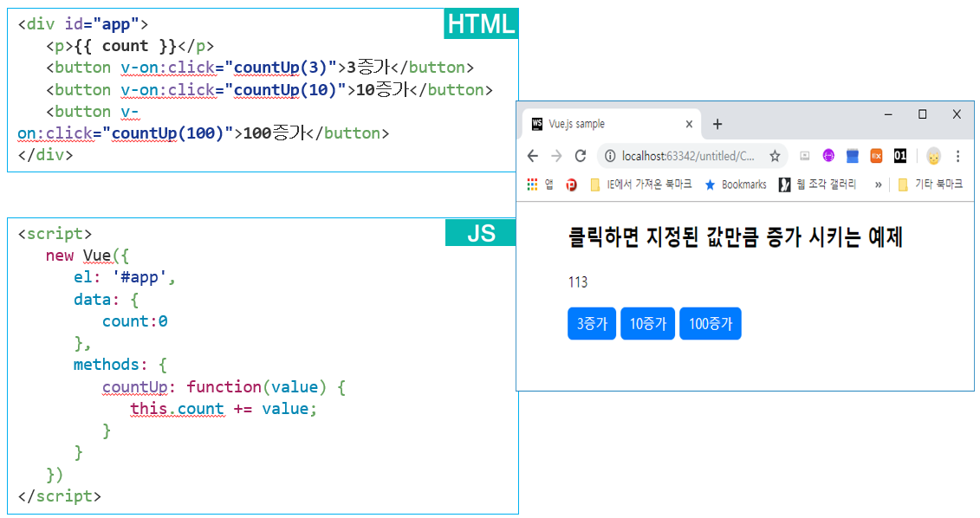Maximize the Chrome window
The image size is (980, 518).
point(923,114)
